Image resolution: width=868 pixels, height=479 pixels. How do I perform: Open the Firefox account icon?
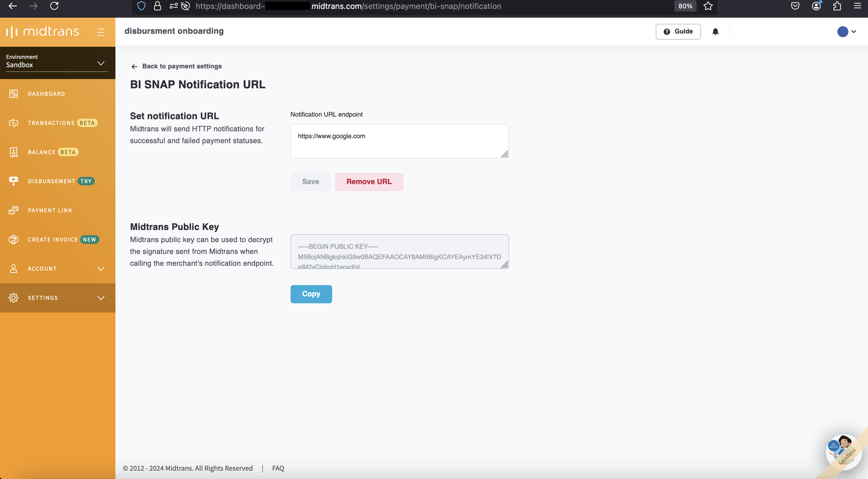(816, 6)
